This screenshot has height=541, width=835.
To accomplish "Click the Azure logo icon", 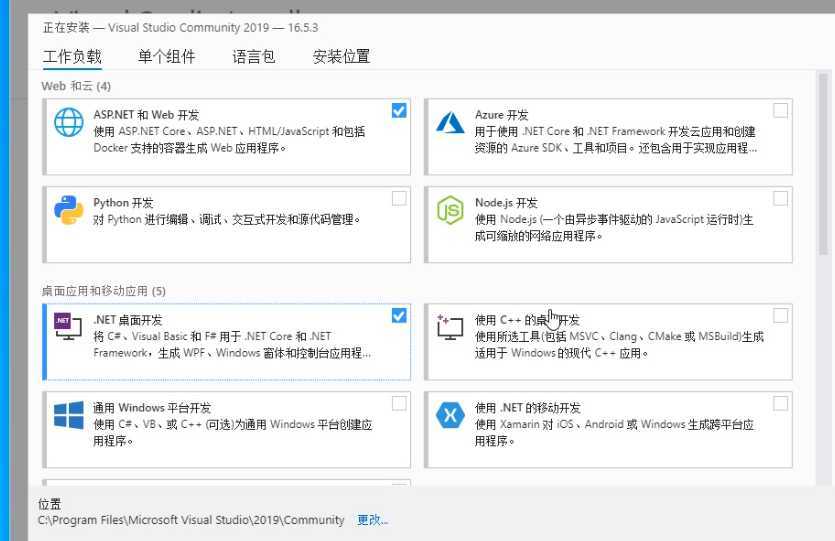I will point(450,122).
